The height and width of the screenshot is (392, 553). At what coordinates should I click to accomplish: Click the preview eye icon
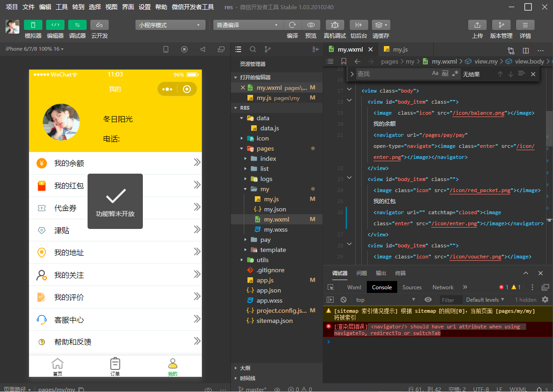[311, 25]
